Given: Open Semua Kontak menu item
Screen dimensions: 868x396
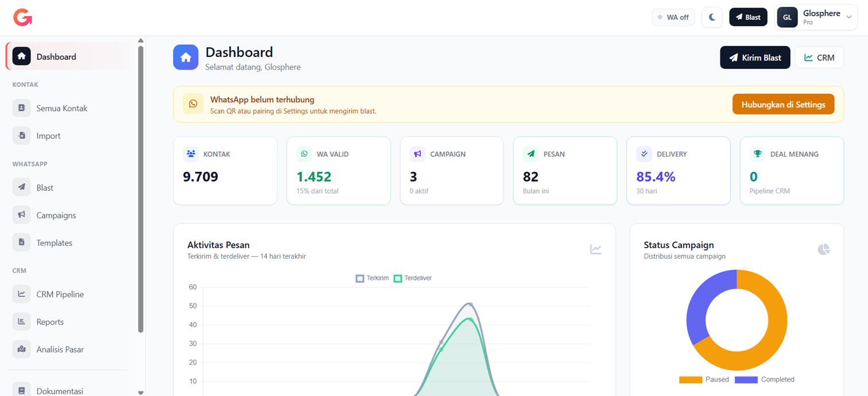Looking at the screenshot, I should (68, 108).
